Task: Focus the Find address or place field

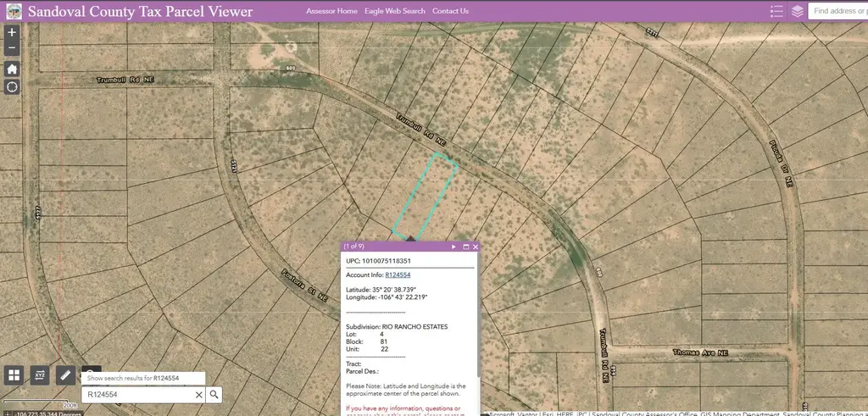Action: (x=838, y=11)
